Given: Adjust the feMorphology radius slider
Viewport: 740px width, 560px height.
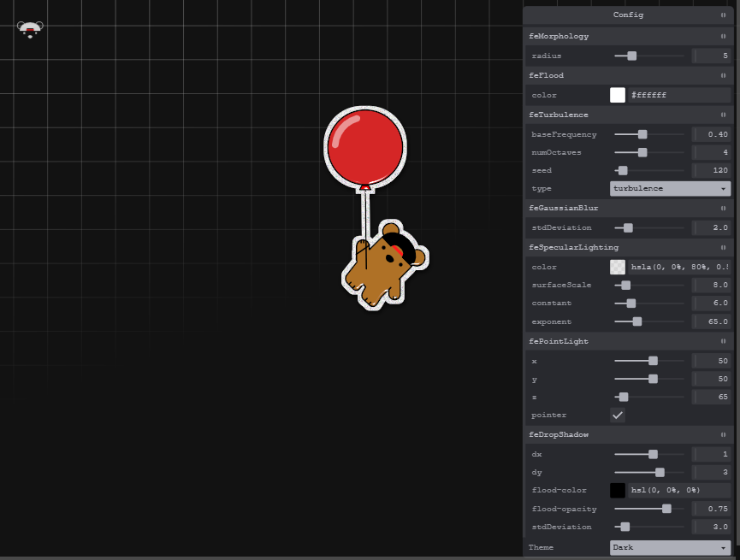Looking at the screenshot, I should [649, 56].
